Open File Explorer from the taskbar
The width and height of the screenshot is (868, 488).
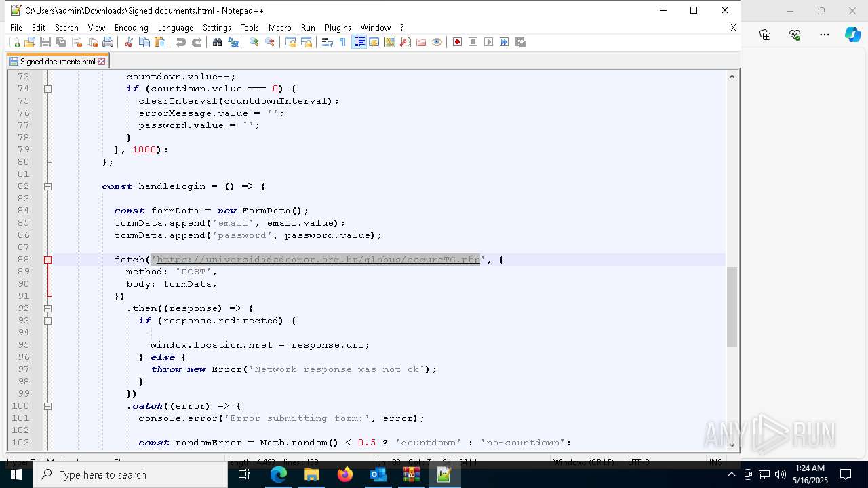[312, 475]
